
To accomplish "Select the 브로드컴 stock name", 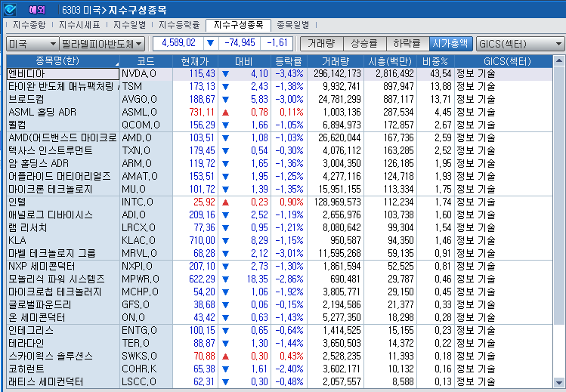I will 26,99.
